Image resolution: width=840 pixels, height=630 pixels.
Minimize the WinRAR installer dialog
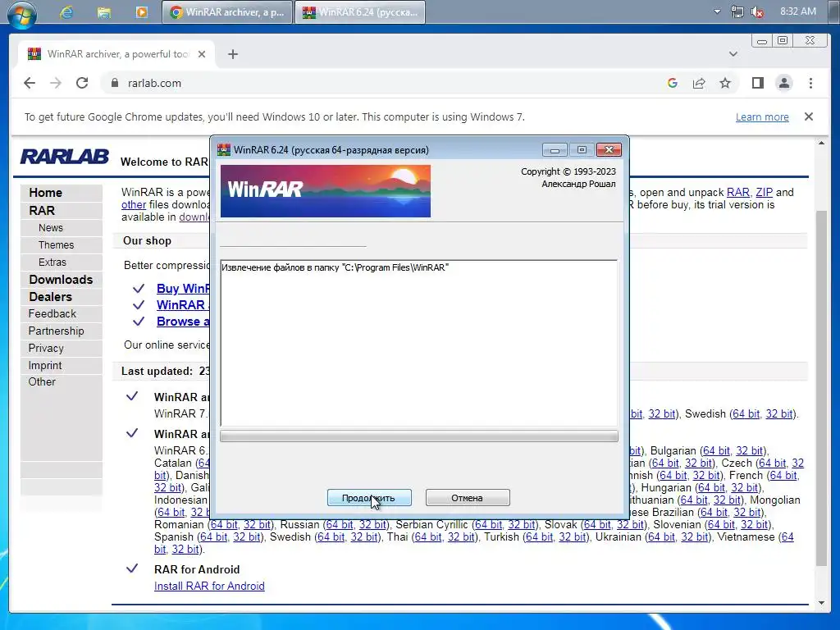point(555,150)
